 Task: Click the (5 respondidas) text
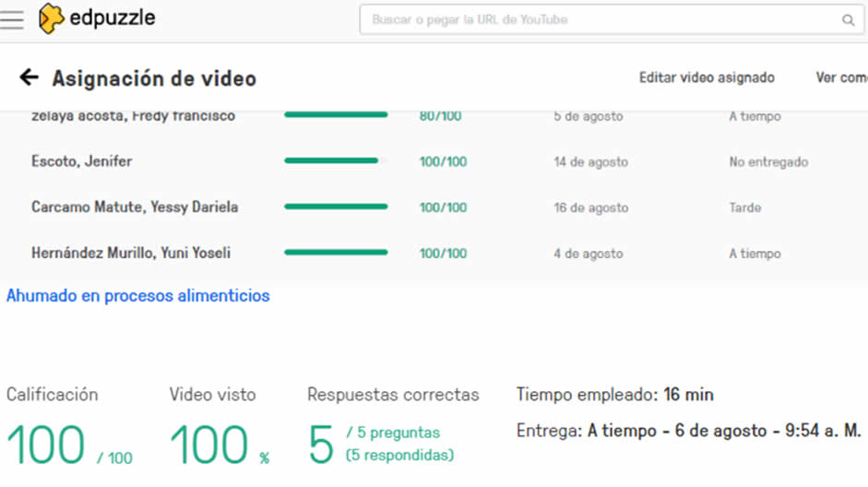pyautogui.click(x=399, y=455)
